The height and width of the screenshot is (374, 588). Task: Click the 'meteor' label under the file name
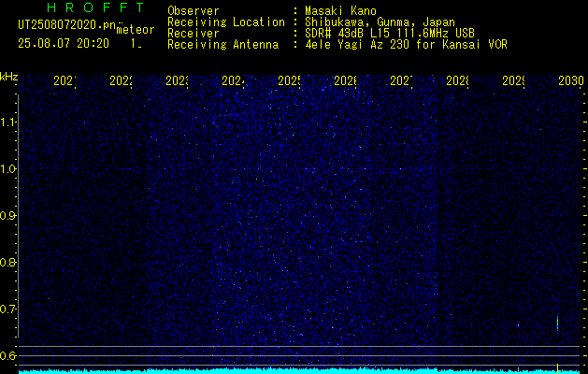click(136, 30)
